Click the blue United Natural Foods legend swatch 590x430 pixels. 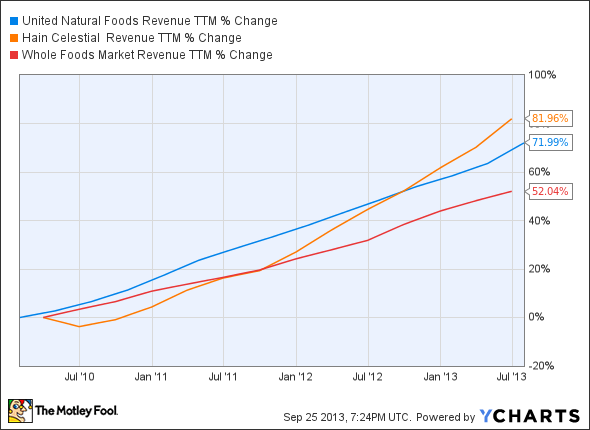click(x=14, y=21)
